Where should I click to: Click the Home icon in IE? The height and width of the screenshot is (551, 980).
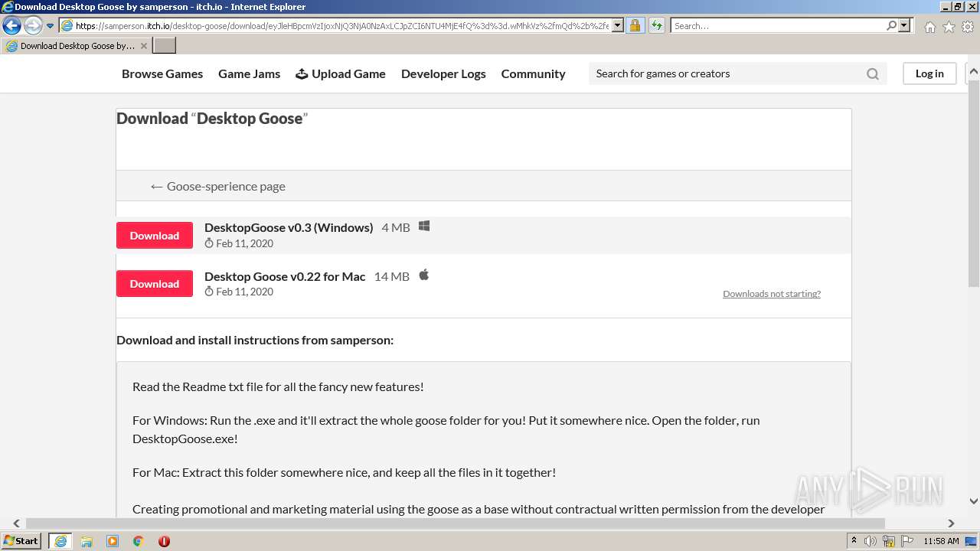[929, 27]
